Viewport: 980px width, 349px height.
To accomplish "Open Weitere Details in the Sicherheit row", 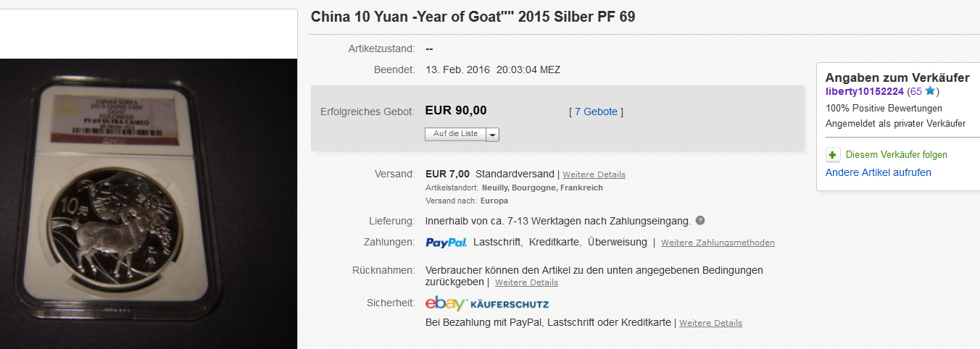I will tap(710, 323).
